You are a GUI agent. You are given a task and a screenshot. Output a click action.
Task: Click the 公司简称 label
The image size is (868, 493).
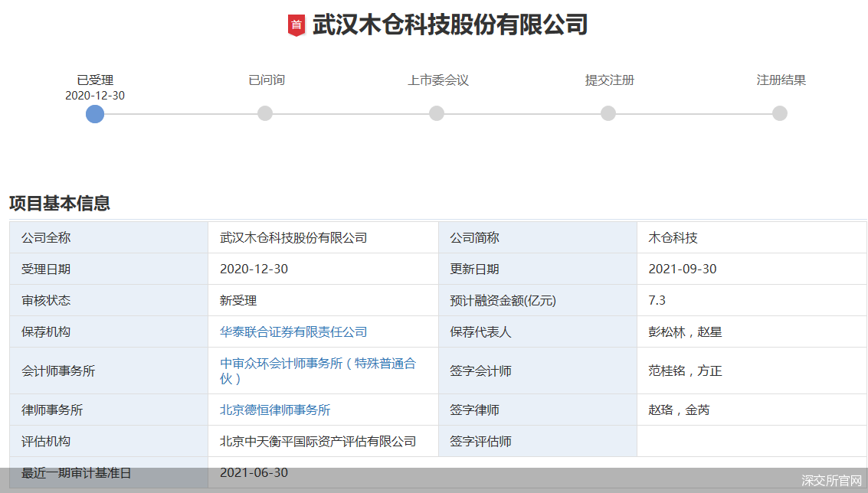tap(474, 238)
